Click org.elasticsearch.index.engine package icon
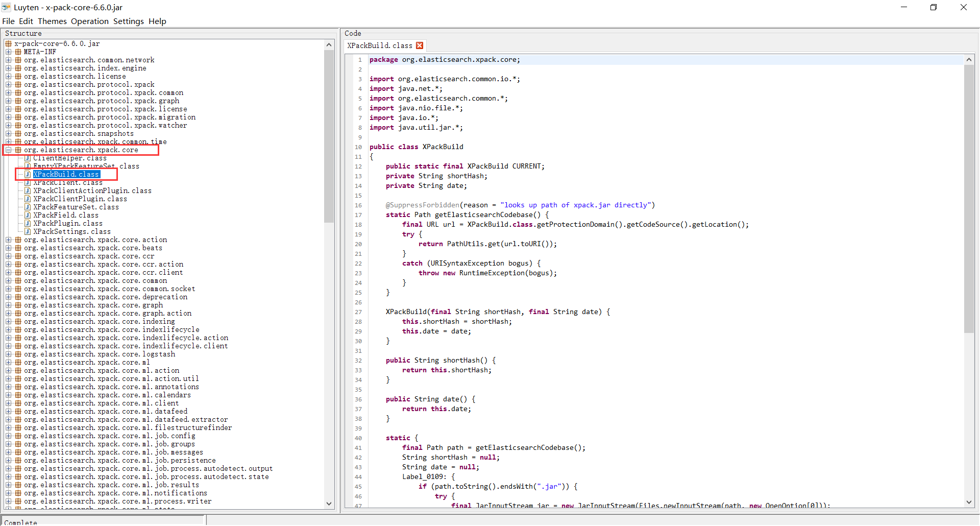This screenshot has width=980, height=526. [18, 68]
